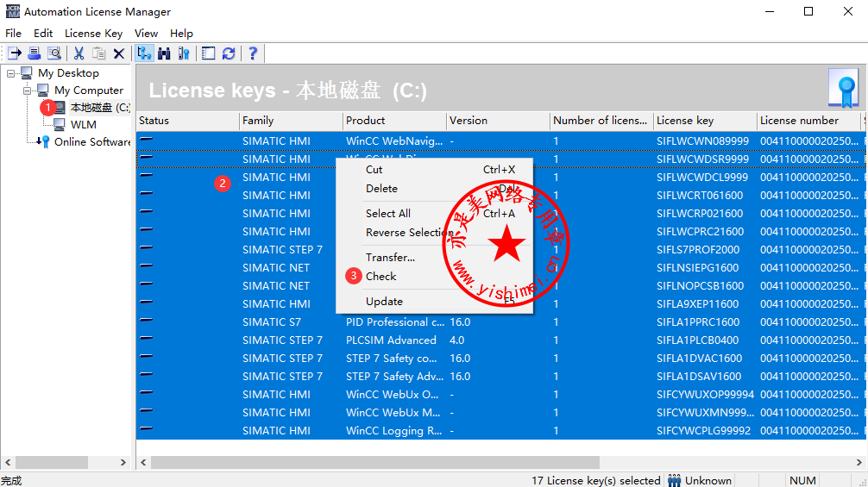This screenshot has width=868, height=487.
Task: Open the License Key menu
Action: point(93,33)
